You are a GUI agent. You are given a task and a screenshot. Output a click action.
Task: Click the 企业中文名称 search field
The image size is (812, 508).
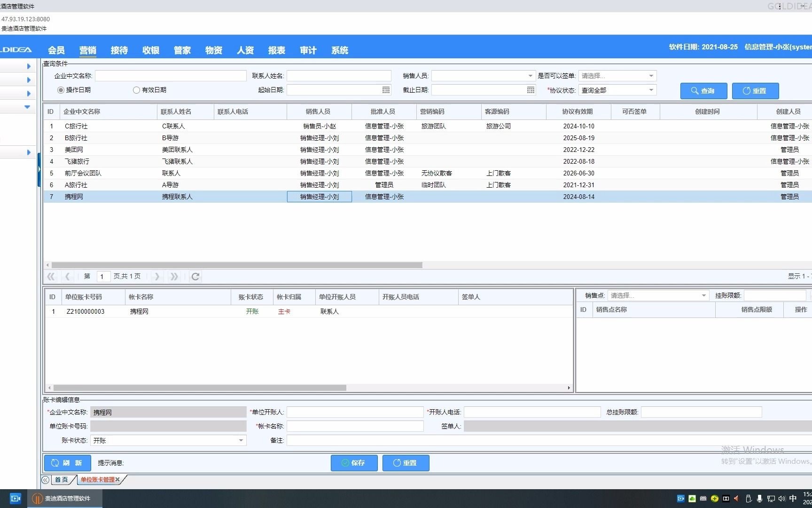[x=171, y=76]
